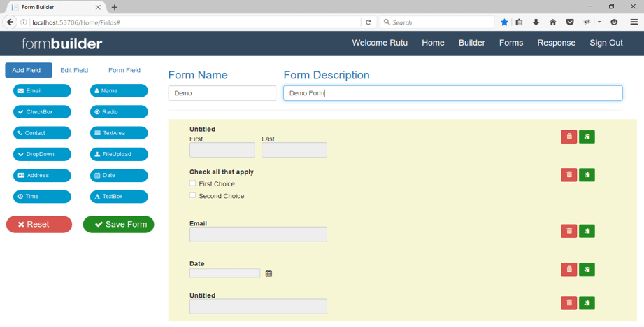Open the Response menu in navbar
This screenshot has height=327, width=644.
[x=556, y=43]
